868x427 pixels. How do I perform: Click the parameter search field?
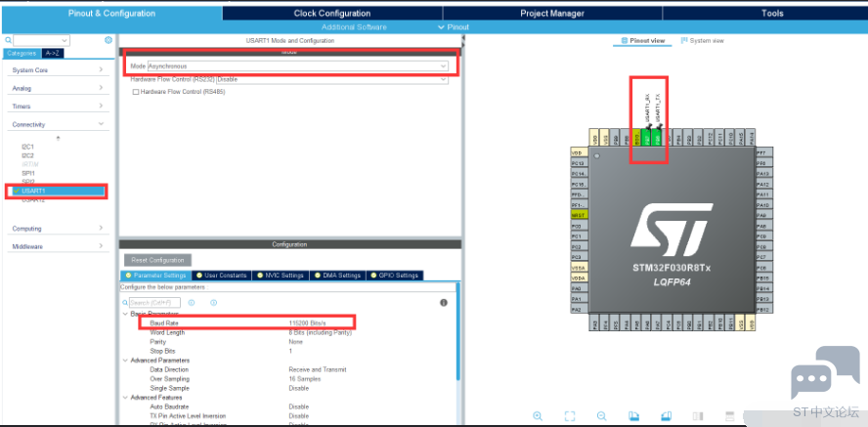click(154, 303)
